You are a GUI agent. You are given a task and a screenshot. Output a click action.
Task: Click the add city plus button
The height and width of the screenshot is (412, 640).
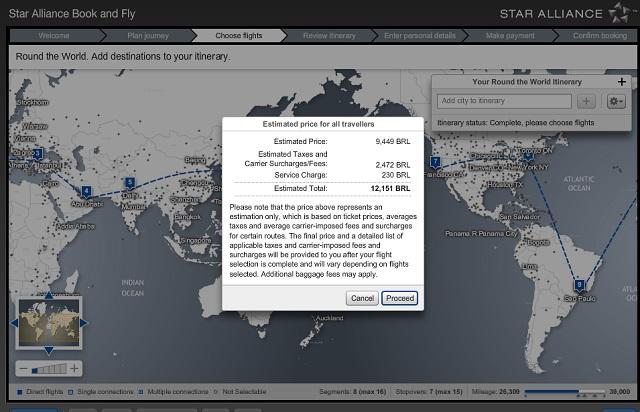click(586, 101)
